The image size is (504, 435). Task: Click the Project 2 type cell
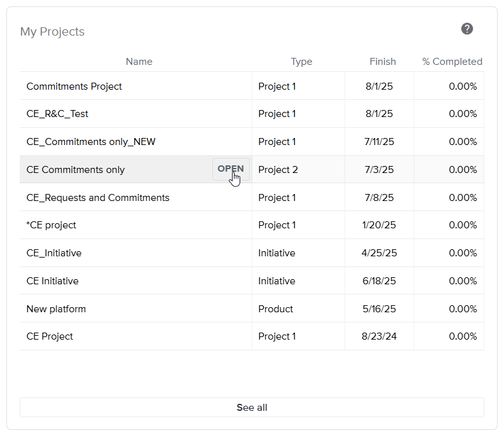pos(278,170)
